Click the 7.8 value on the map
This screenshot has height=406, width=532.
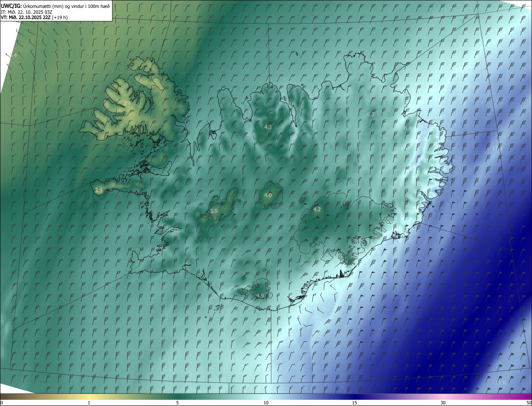[x=176, y=230]
